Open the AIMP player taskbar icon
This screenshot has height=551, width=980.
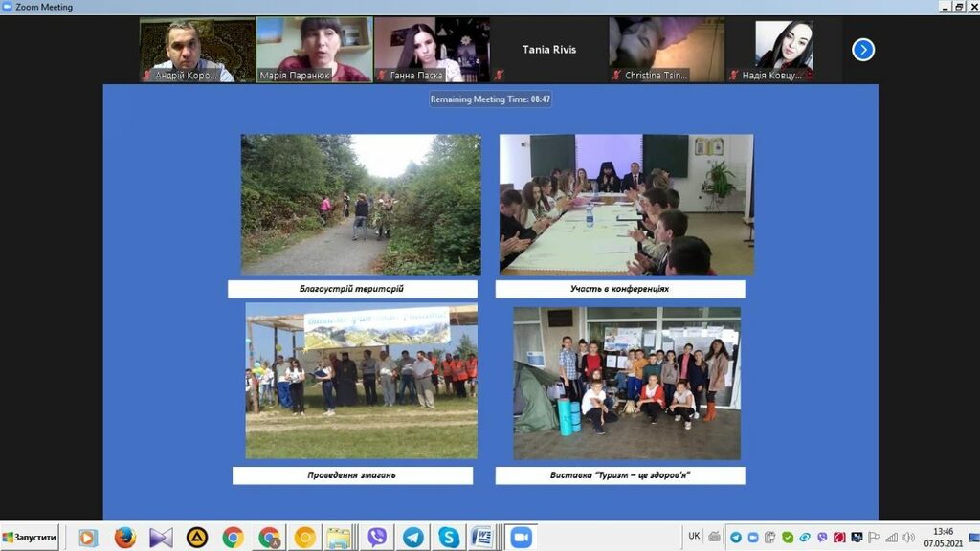pos(197,538)
